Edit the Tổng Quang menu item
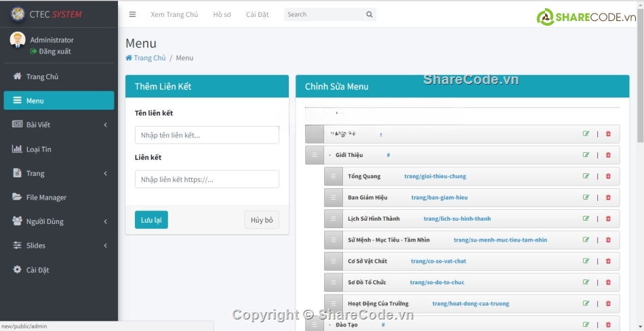This screenshot has height=331, width=644. tap(586, 176)
